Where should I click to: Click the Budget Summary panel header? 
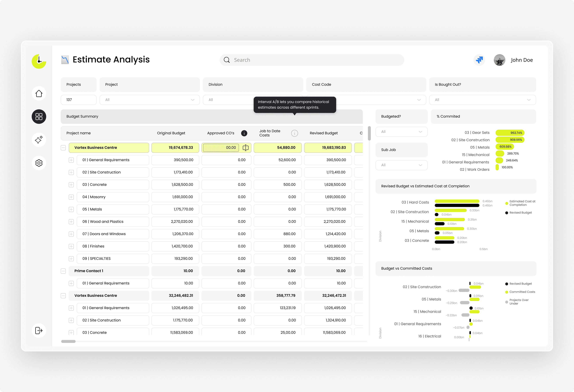click(212, 117)
